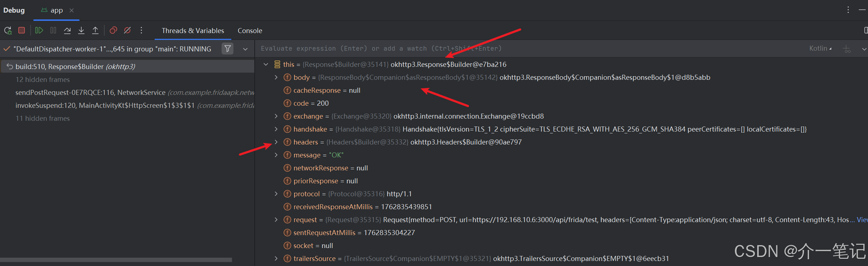Expand the headers field node
Image resolution: width=868 pixels, height=266 pixels.
point(276,142)
